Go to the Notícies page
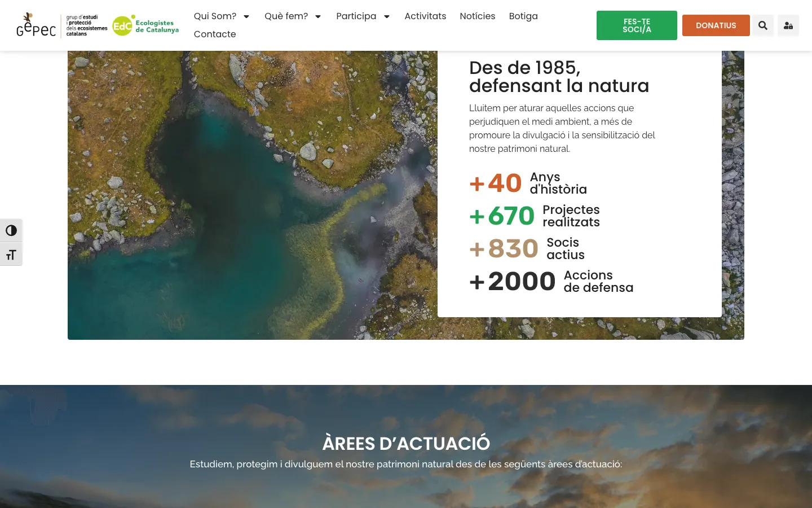This screenshot has height=508, width=812. click(x=478, y=16)
